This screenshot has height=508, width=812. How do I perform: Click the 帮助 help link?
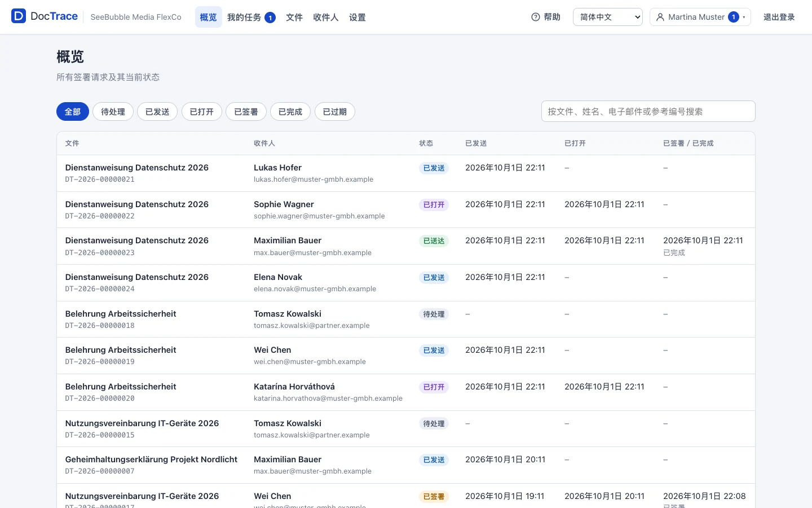(546, 17)
